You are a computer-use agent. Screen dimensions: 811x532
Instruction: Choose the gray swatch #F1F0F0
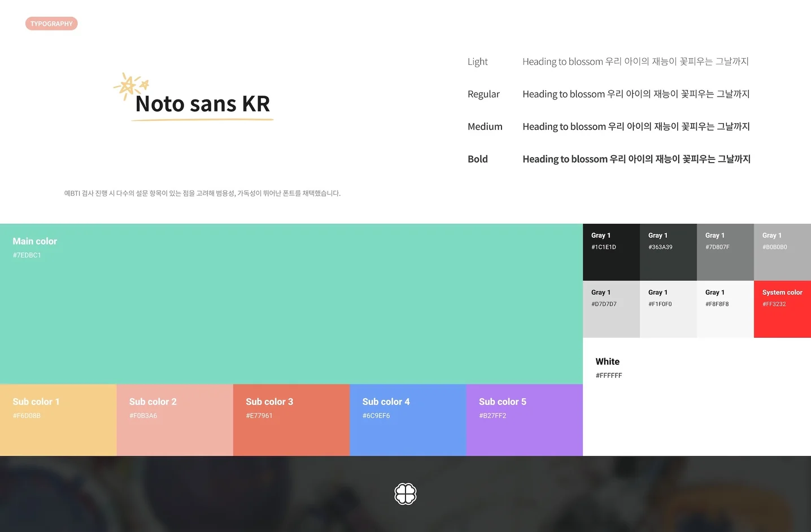tap(668, 309)
